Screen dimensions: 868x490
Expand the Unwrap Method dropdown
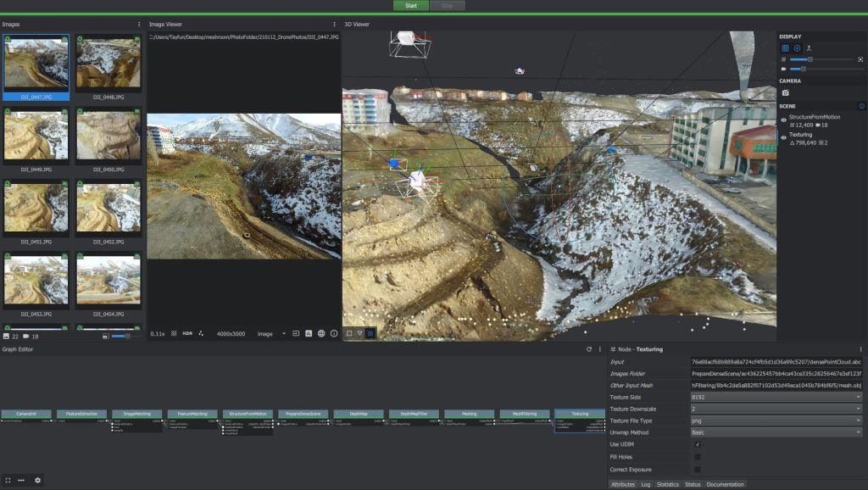point(776,432)
